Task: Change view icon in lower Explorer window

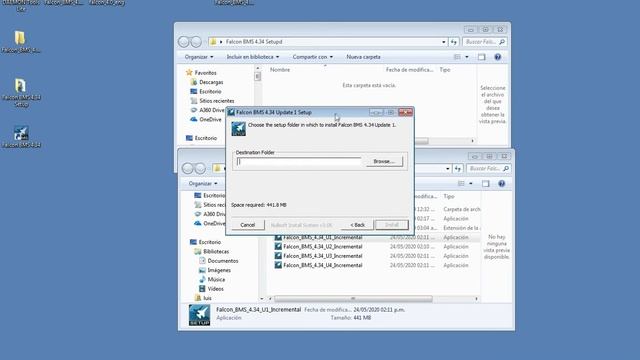Action: pos(461,184)
